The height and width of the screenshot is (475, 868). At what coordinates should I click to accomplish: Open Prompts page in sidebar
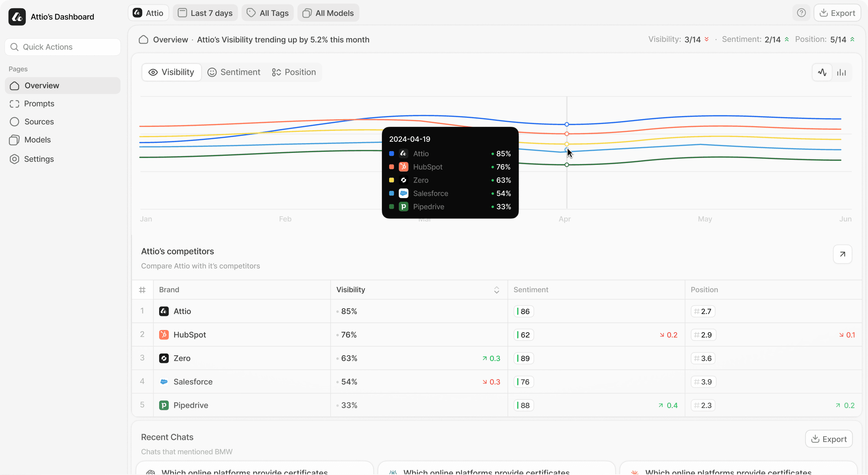click(x=39, y=104)
